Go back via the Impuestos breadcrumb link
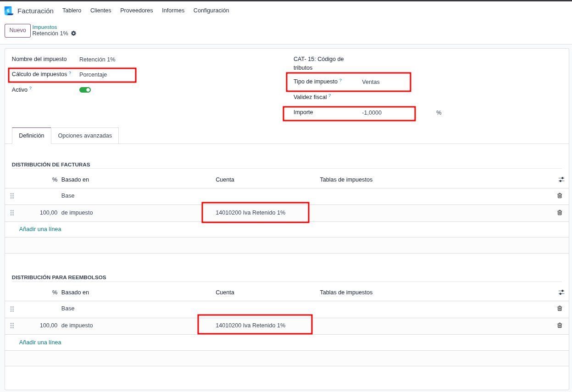This screenshot has height=392, width=572. tap(44, 27)
